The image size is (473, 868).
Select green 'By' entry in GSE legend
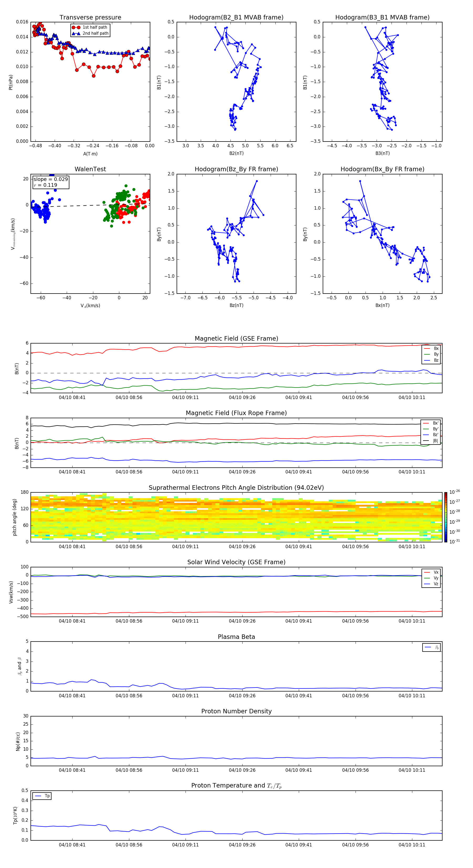(431, 354)
